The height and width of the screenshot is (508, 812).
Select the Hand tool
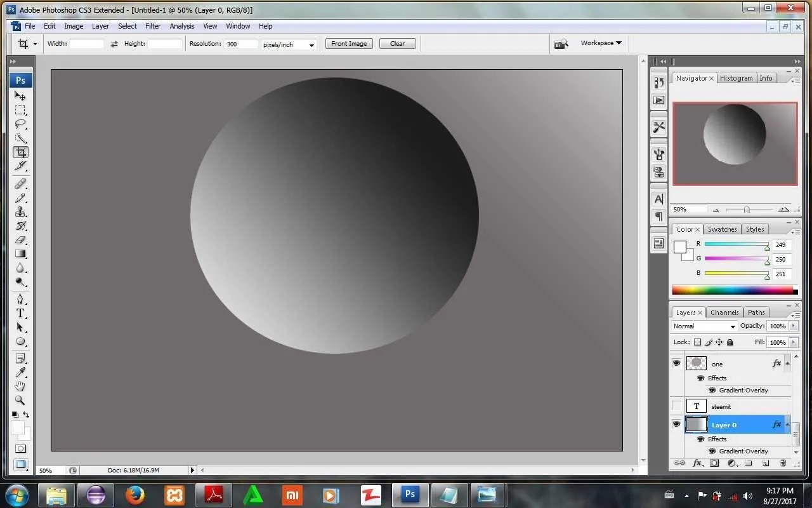coord(20,386)
